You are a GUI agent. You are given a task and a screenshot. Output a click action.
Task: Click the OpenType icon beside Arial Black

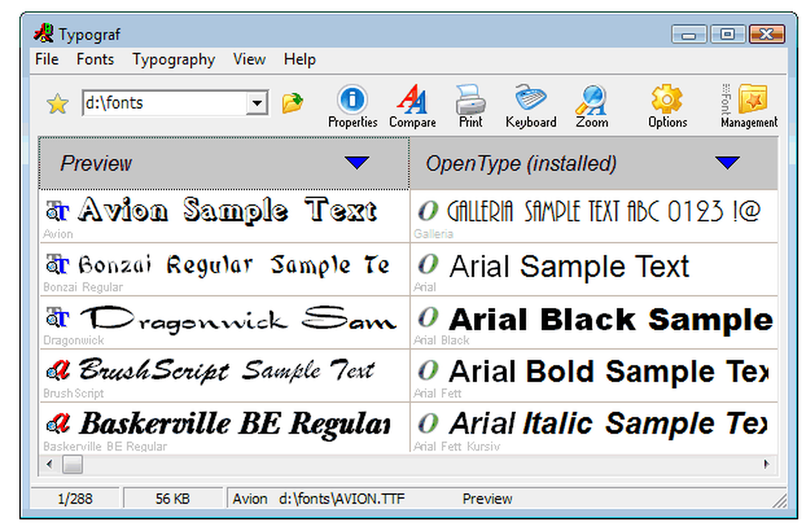pos(428,318)
